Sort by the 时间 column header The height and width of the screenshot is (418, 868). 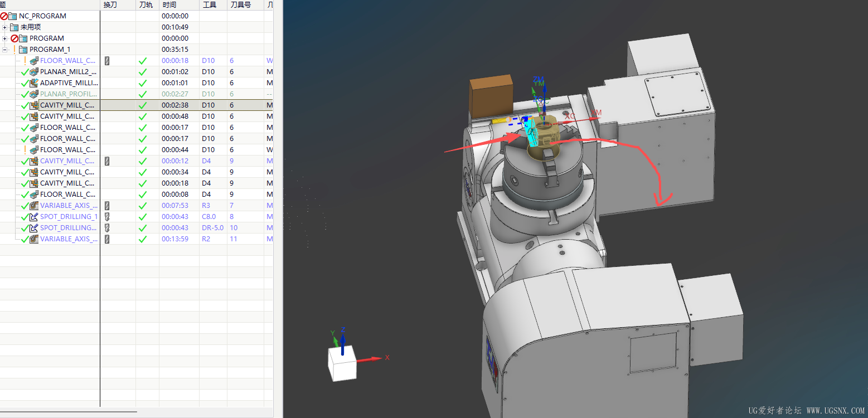179,5
